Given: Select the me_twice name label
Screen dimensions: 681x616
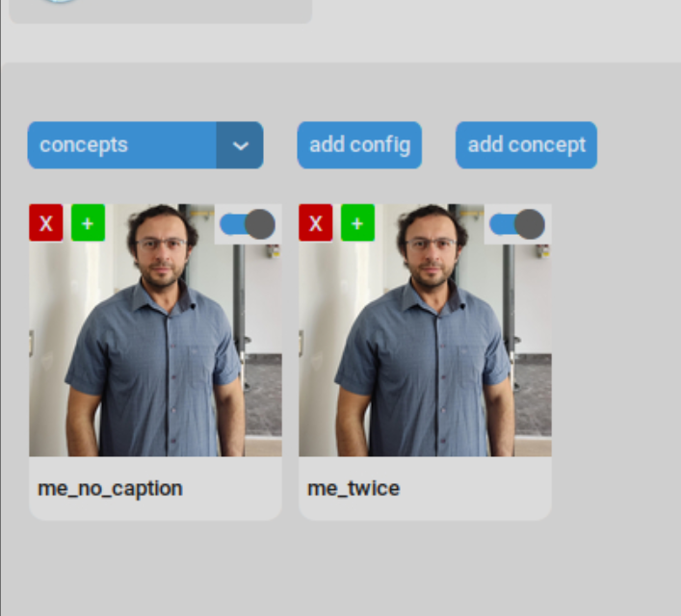Looking at the screenshot, I should pyautogui.click(x=354, y=488).
